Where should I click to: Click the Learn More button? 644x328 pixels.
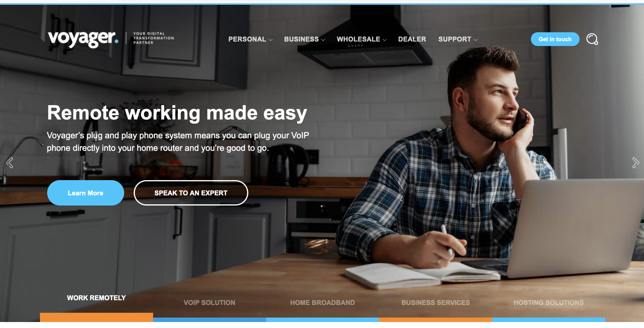tap(85, 193)
